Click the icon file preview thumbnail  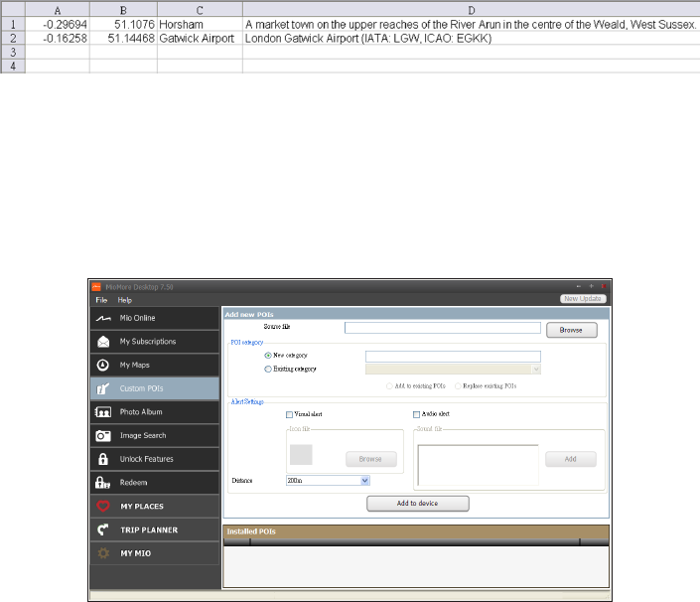click(301, 455)
